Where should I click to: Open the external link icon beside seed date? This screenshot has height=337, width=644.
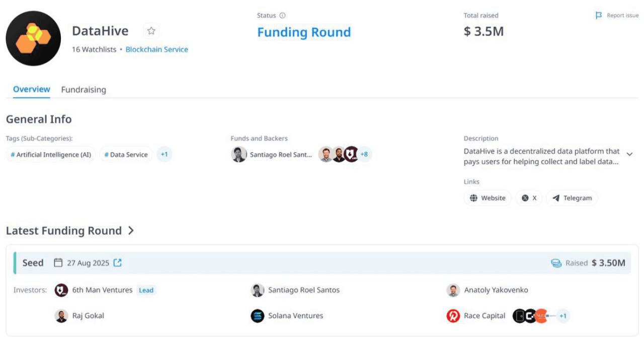pos(117,262)
